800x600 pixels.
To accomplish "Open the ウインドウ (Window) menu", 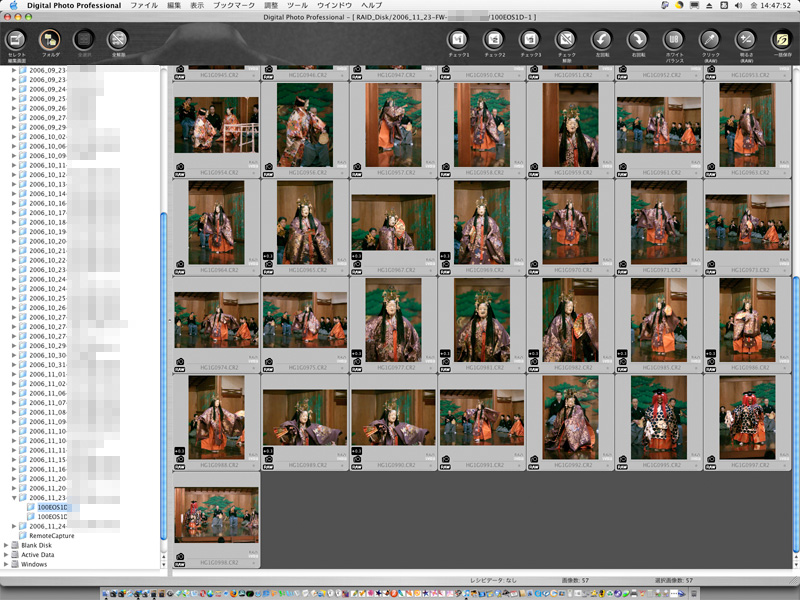I will (x=335, y=5).
